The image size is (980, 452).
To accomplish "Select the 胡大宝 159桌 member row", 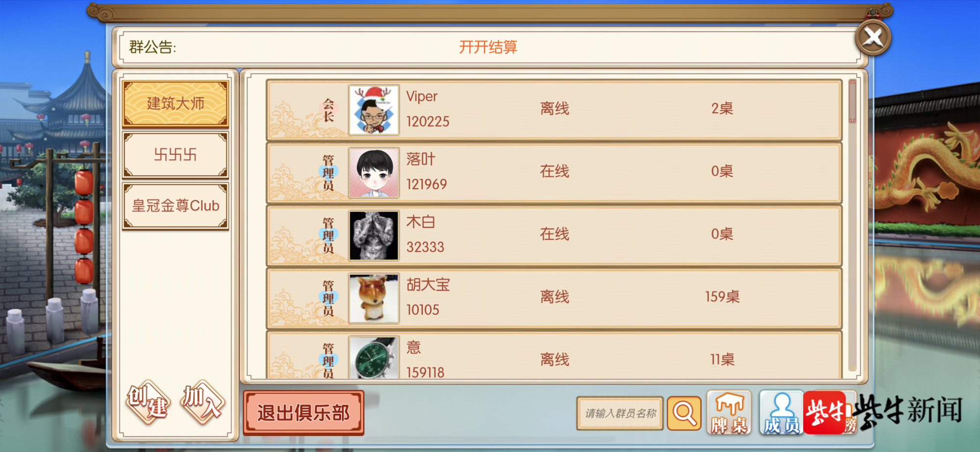I will (x=554, y=298).
